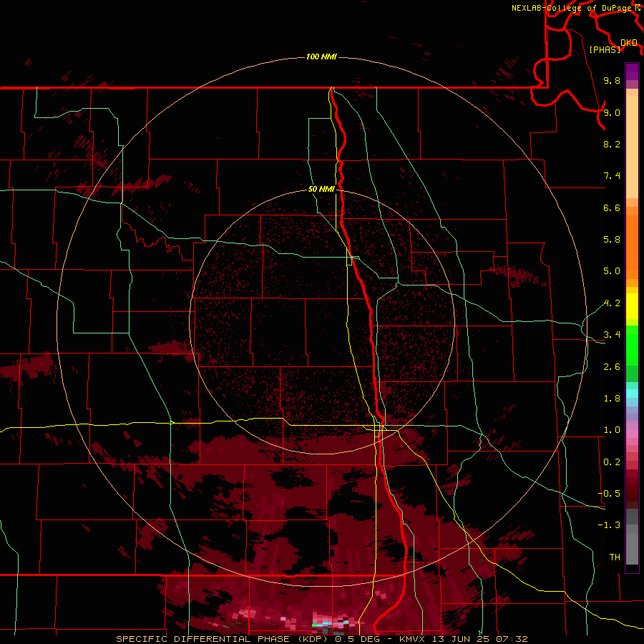The image size is (644, 644).
Task: Pick the bright green color bar segment
Action: click(632, 346)
